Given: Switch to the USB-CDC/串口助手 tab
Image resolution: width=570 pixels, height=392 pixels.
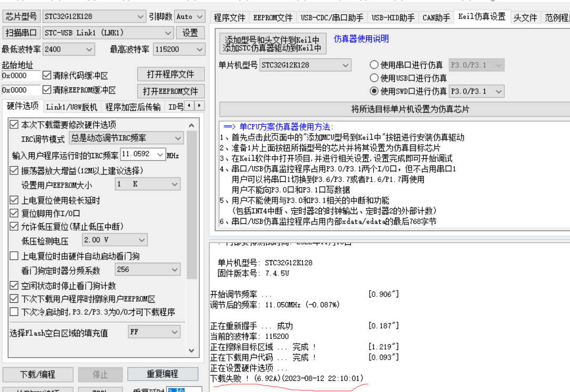Looking at the screenshot, I should (332, 17).
